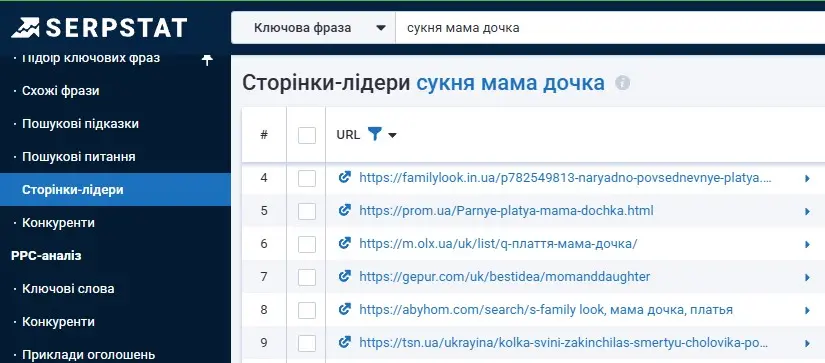Check the box for row 6

coord(307,244)
